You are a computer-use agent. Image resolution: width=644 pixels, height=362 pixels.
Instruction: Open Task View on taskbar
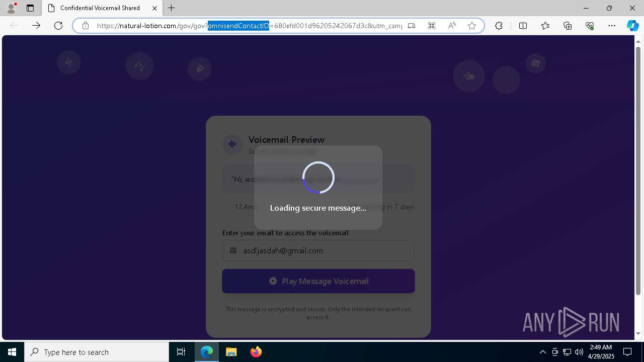[181, 352]
